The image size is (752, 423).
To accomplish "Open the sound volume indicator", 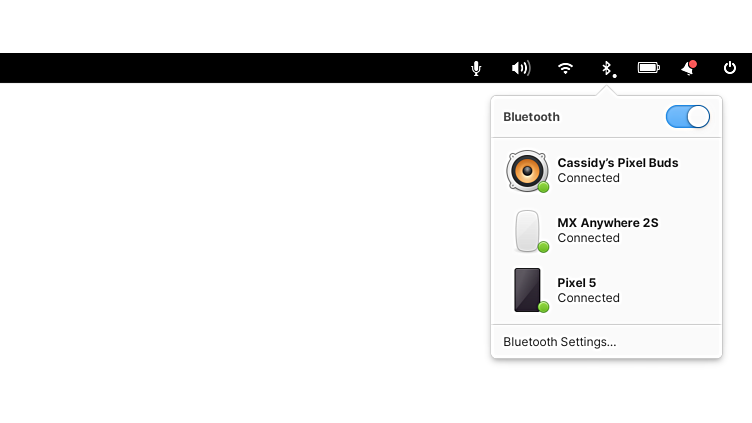I will point(521,68).
